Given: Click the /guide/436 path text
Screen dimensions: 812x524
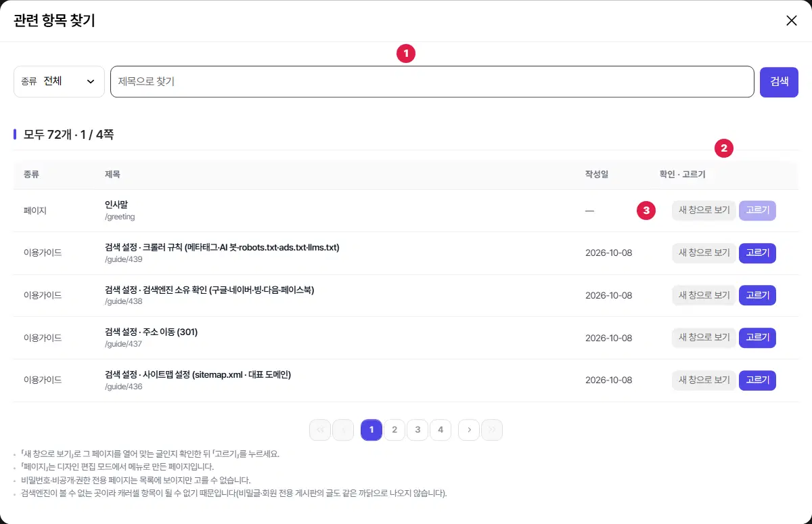Looking at the screenshot, I should [x=123, y=387].
